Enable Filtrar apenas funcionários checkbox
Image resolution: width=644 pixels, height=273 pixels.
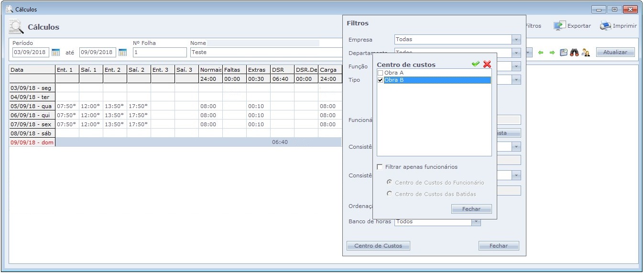pos(380,167)
